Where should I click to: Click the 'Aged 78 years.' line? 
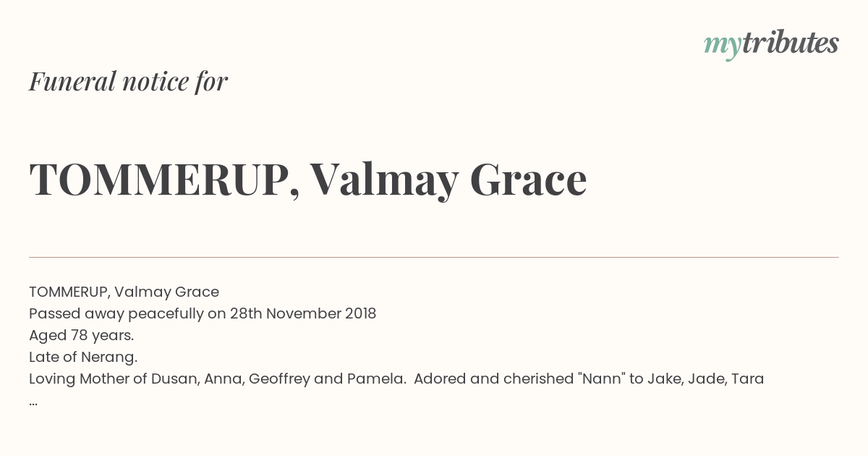(82, 335)
